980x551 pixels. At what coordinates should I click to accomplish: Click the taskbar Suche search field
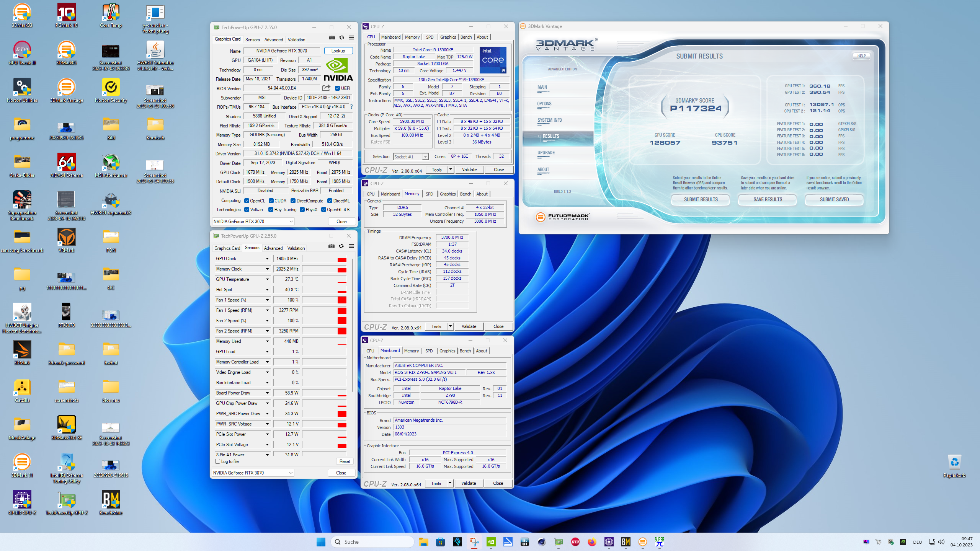[372, 542]
